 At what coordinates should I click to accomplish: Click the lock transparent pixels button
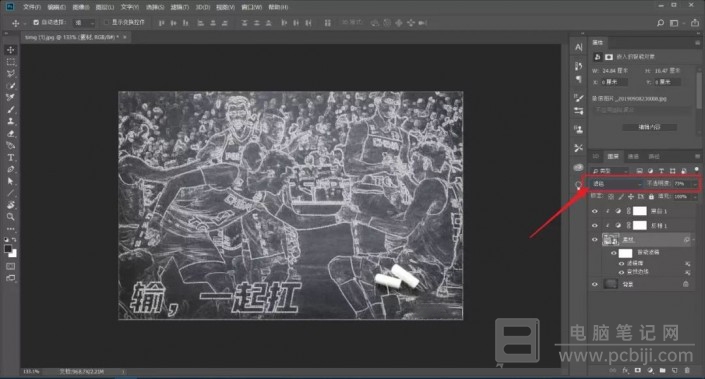(x=611, y=196)
